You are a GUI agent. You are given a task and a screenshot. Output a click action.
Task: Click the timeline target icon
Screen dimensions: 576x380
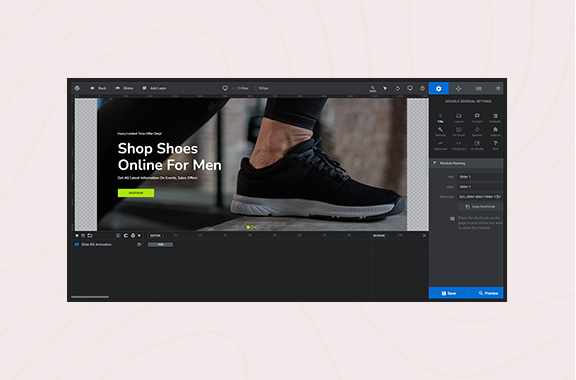(x=133, y=236)
